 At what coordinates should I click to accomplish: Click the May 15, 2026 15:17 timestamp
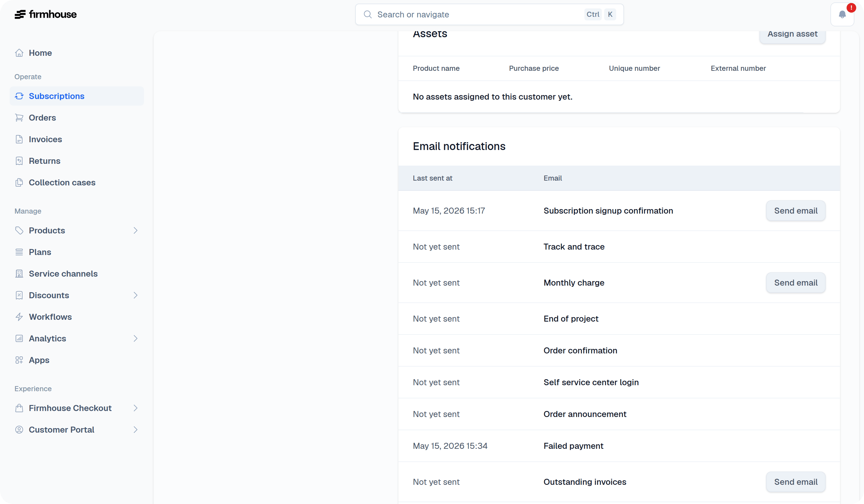point(449,211)
